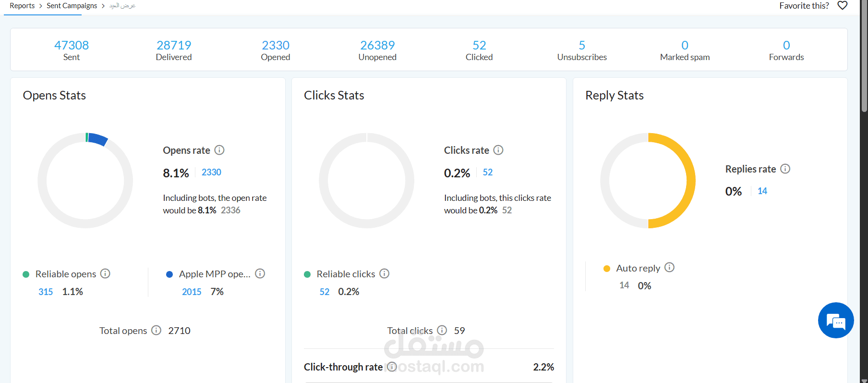Image resolution: width=868 pixels, height=383 pixels.
Task: Open the 26389 Unopened count
Action: 377,45
